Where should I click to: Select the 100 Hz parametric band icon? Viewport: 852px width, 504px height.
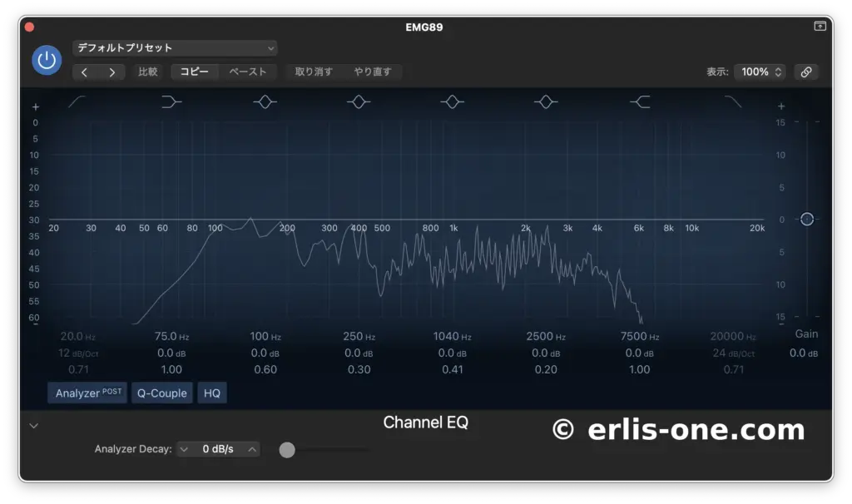click(265, 101)
